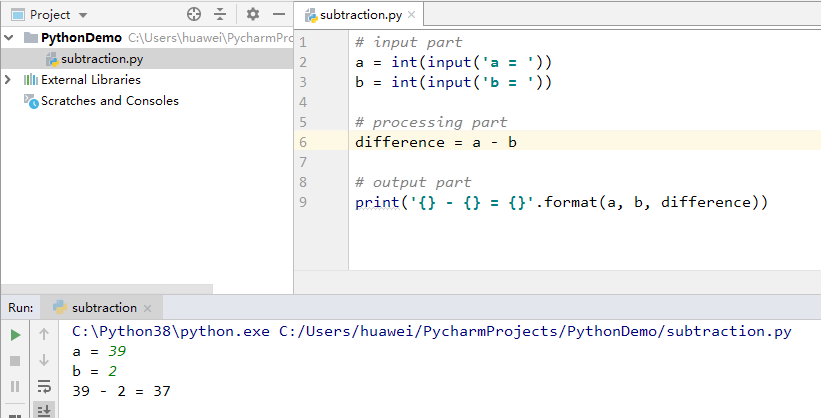Toggle scroll to end in console
This screenshot has height=418, width=821.
44,411
